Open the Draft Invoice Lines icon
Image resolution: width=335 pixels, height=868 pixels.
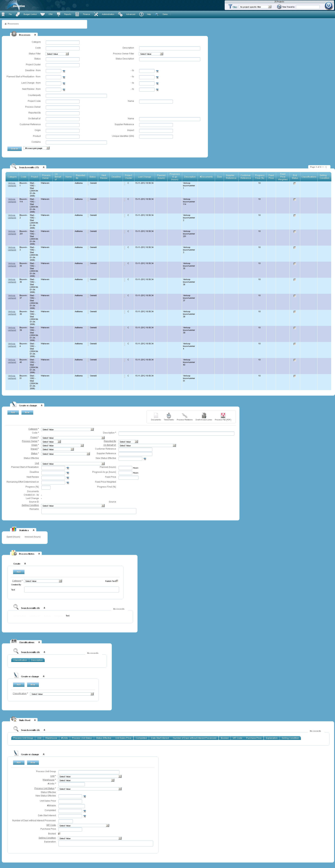point(204,415)
